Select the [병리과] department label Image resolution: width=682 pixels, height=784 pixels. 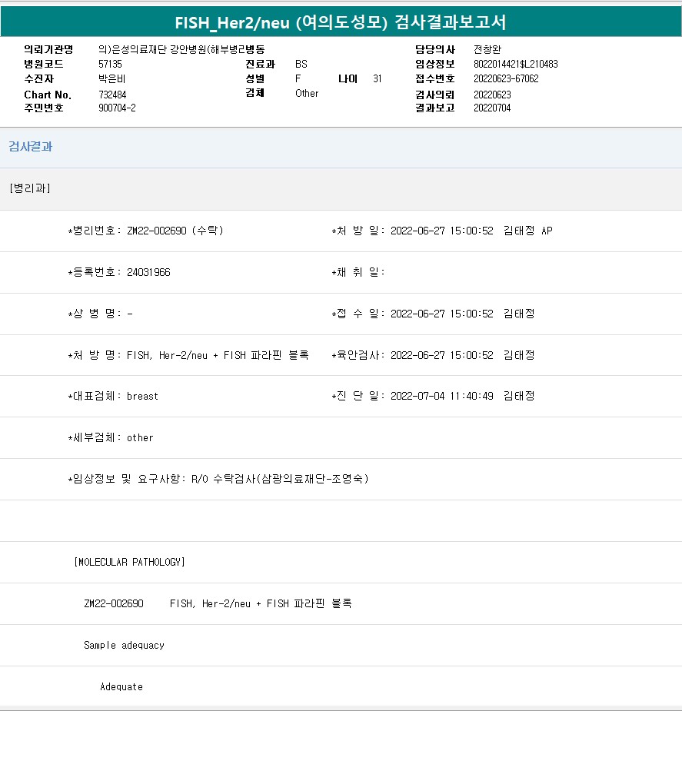[30, 188]
